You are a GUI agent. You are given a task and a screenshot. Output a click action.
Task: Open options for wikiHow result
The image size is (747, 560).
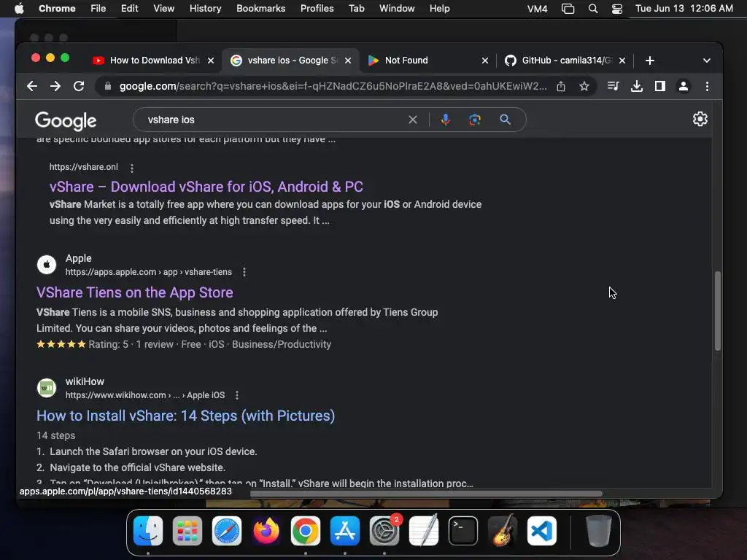[237, 395]
